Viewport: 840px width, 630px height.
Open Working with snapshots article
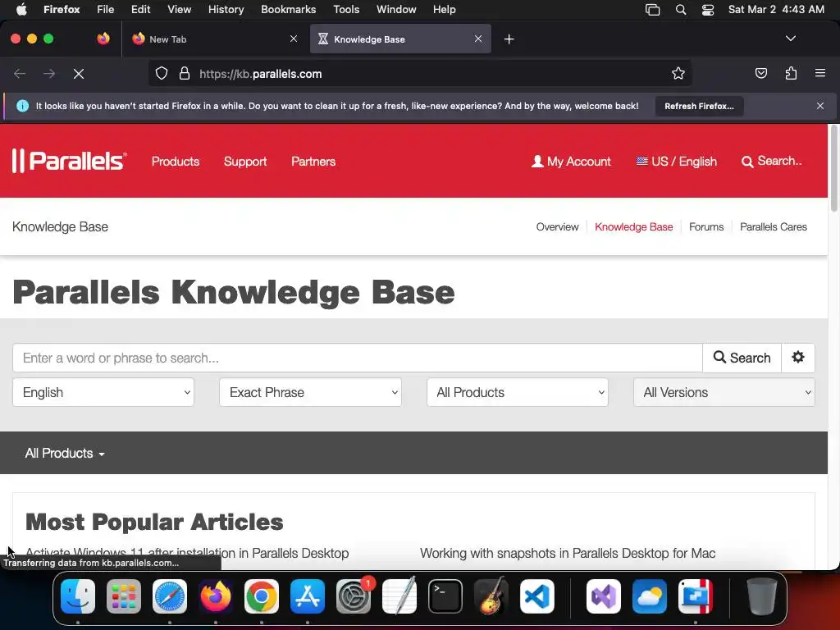pos(568,553)
